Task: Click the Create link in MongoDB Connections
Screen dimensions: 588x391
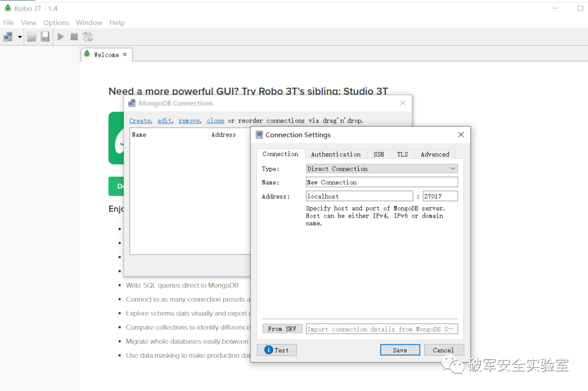Action: (140, 121)
